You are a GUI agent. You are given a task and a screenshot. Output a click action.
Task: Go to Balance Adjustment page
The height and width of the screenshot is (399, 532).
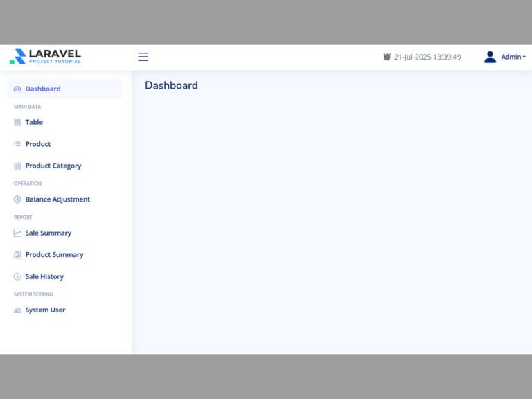coord(57,199)
